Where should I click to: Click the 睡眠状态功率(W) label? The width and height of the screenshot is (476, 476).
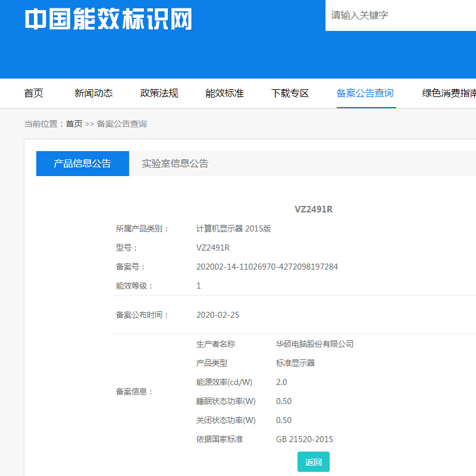[226, 401]
